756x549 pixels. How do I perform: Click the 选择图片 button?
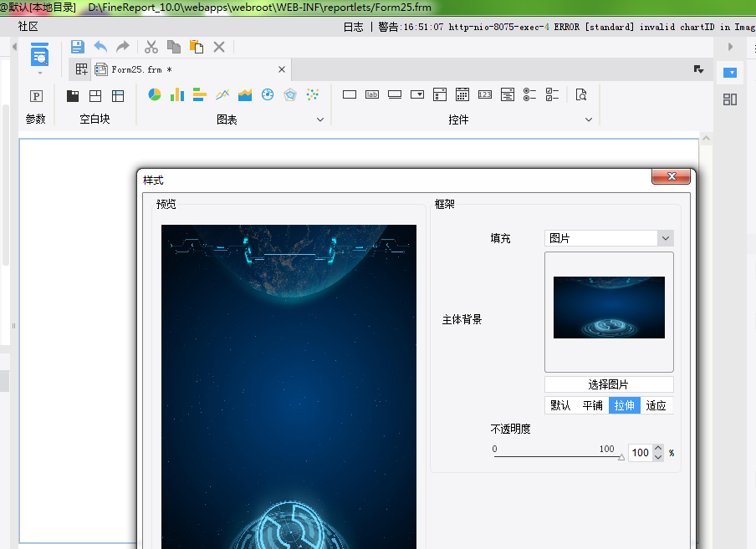(609, 384)
